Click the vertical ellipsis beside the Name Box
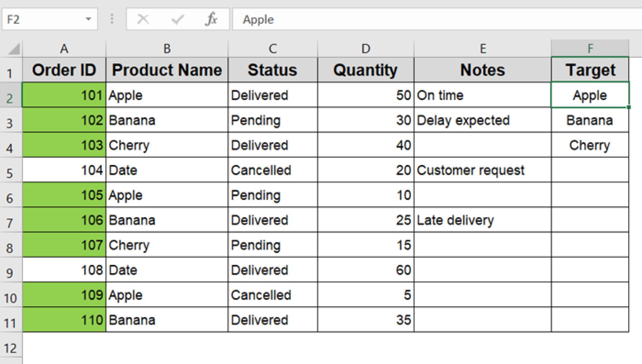The height and width of the screenshot is (364, 642). 112,19
